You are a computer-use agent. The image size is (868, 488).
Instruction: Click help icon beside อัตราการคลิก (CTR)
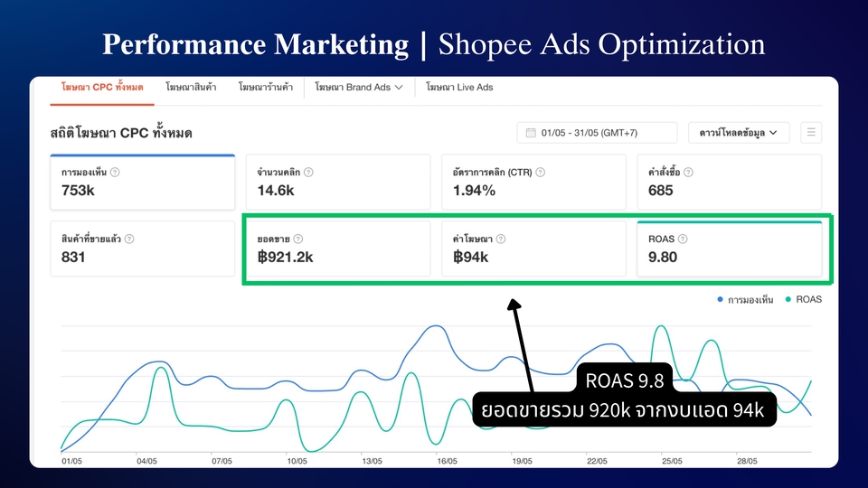coord(541,173)
